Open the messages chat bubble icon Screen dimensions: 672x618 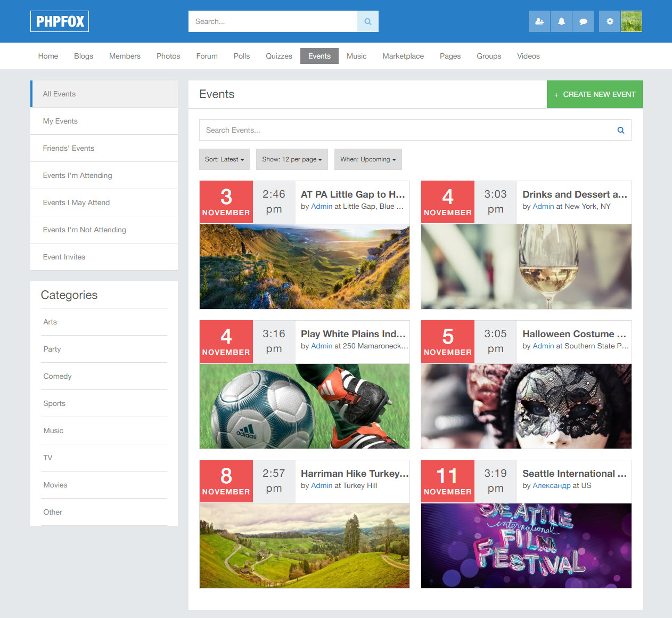coord(583,21)
